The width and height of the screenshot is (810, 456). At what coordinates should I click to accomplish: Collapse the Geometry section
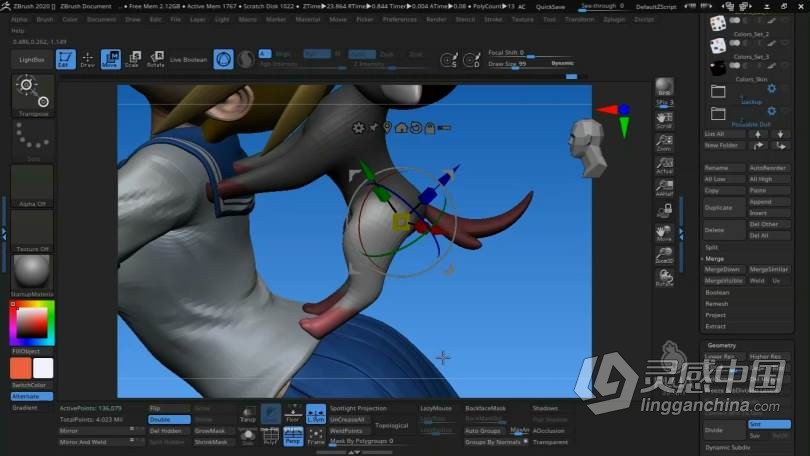point(722,345)
